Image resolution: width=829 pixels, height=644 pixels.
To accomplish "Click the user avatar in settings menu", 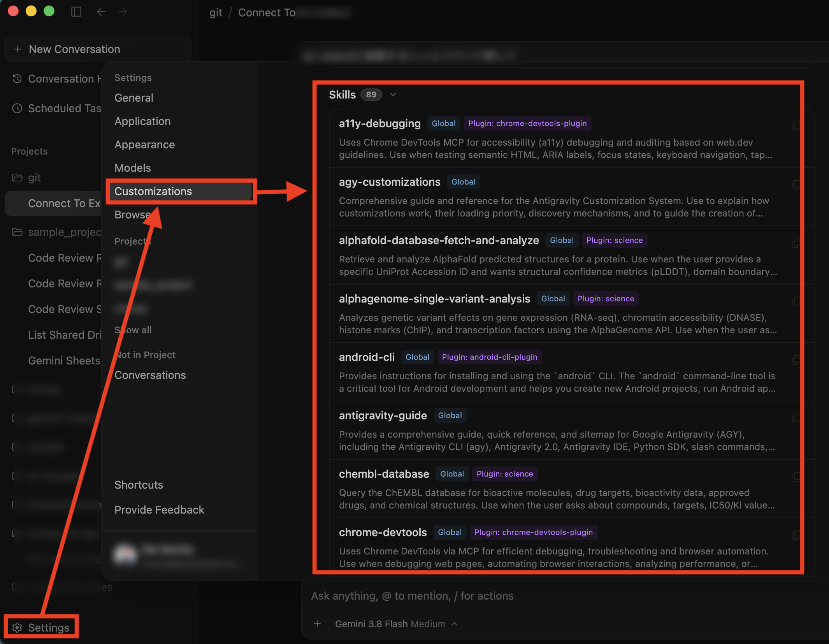I will (x=125, y=554).
